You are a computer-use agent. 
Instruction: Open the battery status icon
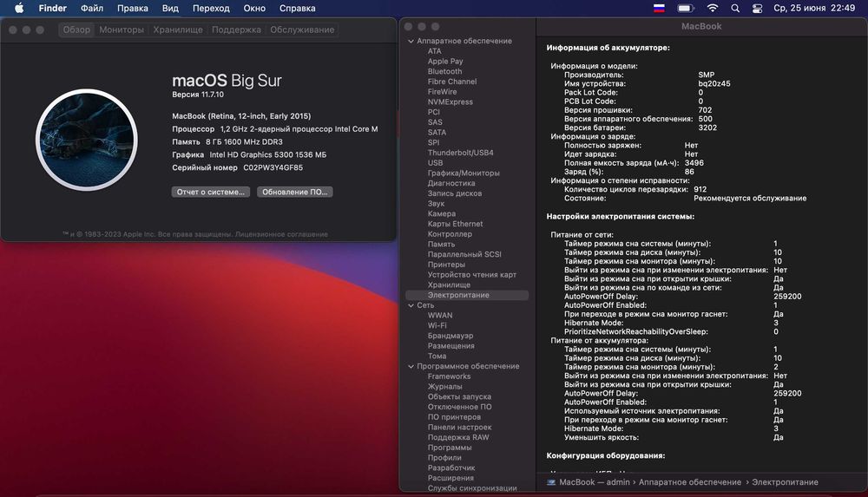tap(686, 9)
